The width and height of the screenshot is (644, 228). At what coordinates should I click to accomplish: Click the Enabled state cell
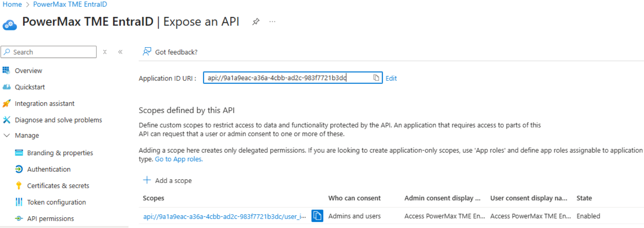588,216
